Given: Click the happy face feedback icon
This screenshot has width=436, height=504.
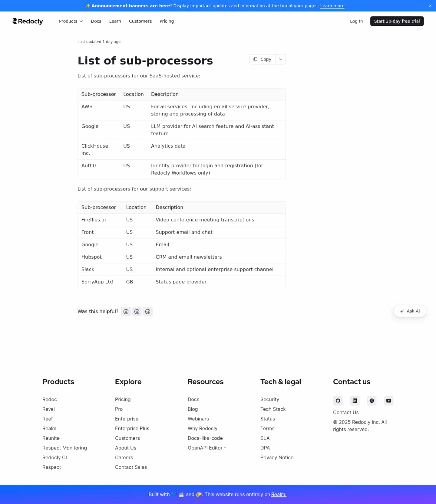Looking at the screenshot, I should coord(148,312).
